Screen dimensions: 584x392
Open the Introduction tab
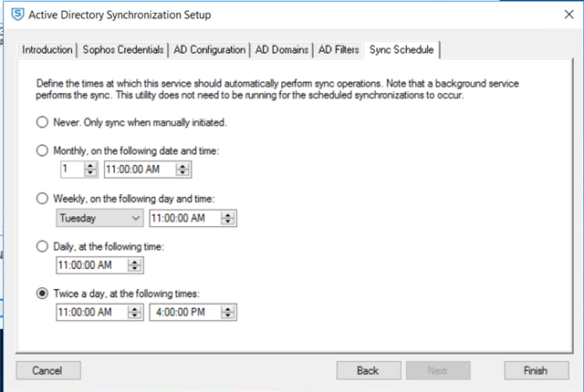tap(47, 49)
